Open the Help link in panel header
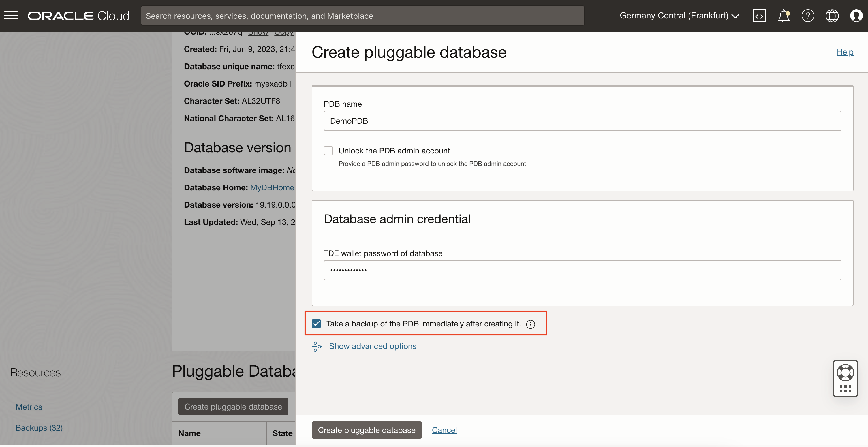Screen dimensions: 868x447 coord(845,52)
